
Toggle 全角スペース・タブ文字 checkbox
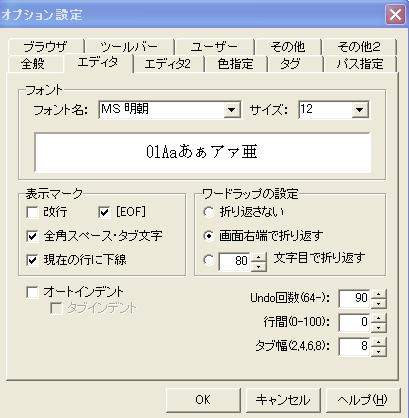(32, 236)
